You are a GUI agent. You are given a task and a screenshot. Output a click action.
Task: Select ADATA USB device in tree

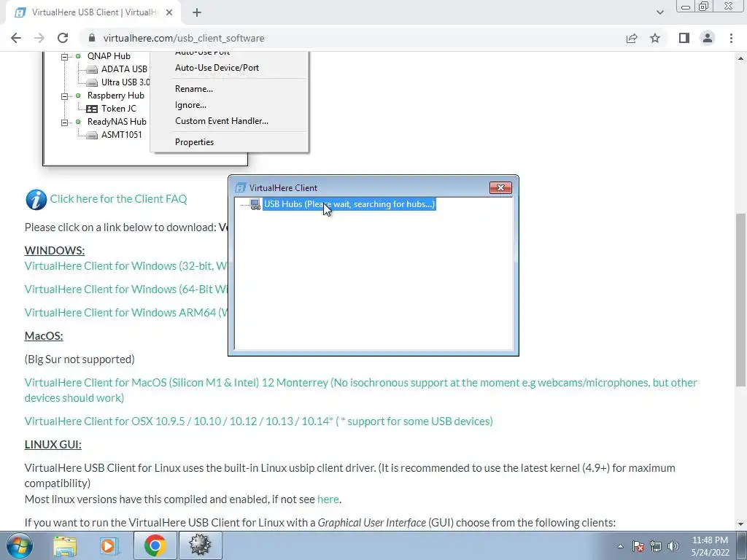point(124,69)
